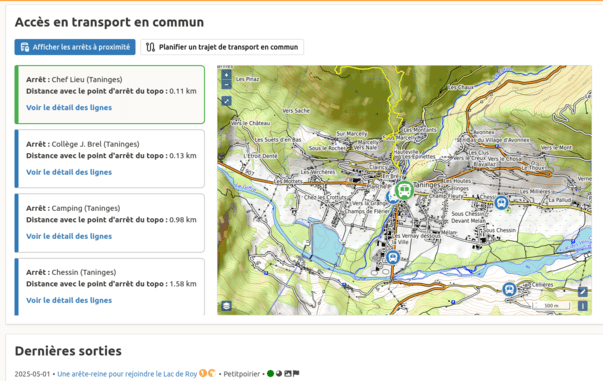Viewport: 603px width, 381px height.
Task: Open line details for Chef Lieu stop
Action: [69, 108]
